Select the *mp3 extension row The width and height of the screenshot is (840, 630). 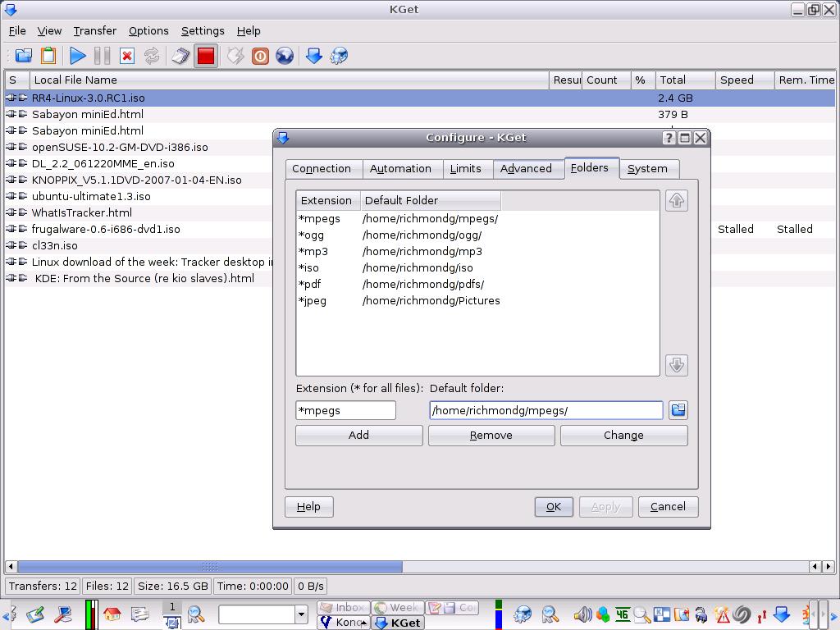[x=477, y=252]
